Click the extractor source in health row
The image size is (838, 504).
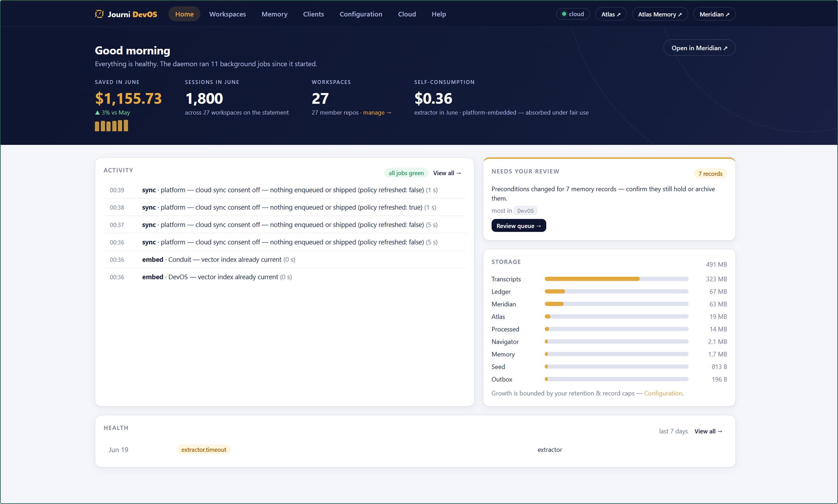549,450
